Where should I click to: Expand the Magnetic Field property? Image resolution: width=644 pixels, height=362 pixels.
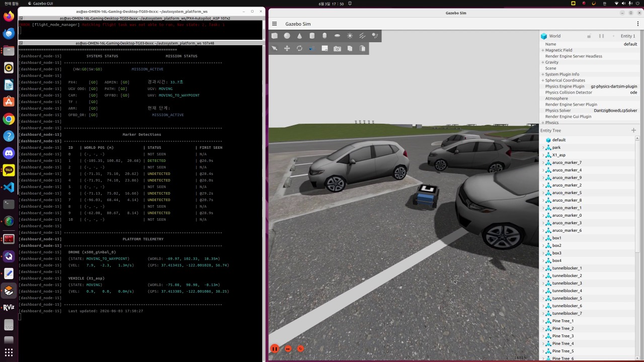(x=543, y=50)
